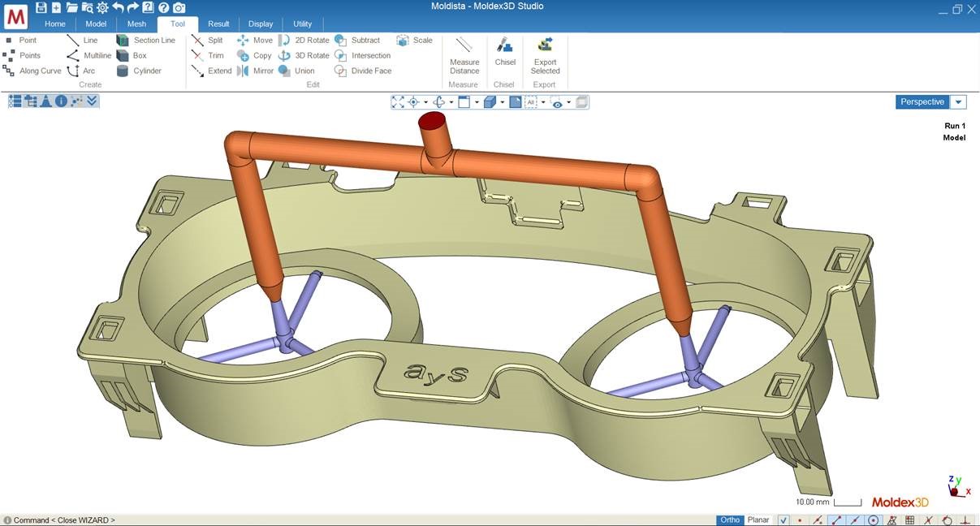Toggle the snap checkmark in the status bar
This screenshot has height=526, width=980.
pos(784,520)
